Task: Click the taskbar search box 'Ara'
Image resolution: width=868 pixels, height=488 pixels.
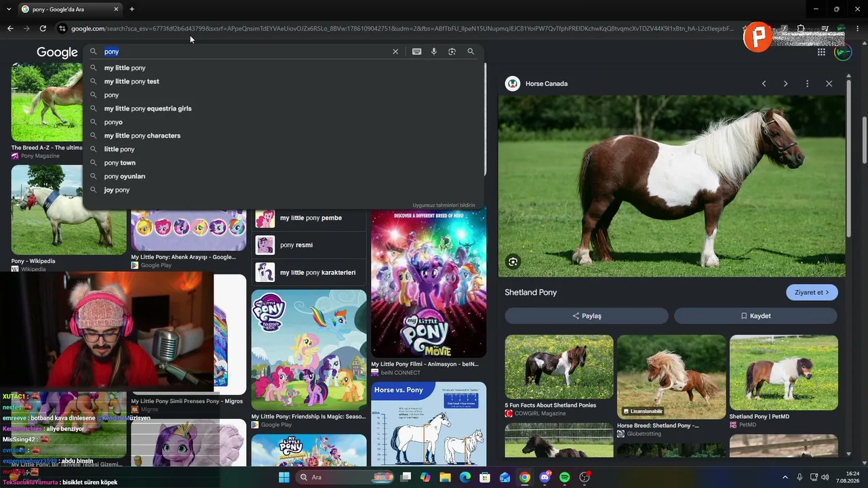Action: point(343,477)
